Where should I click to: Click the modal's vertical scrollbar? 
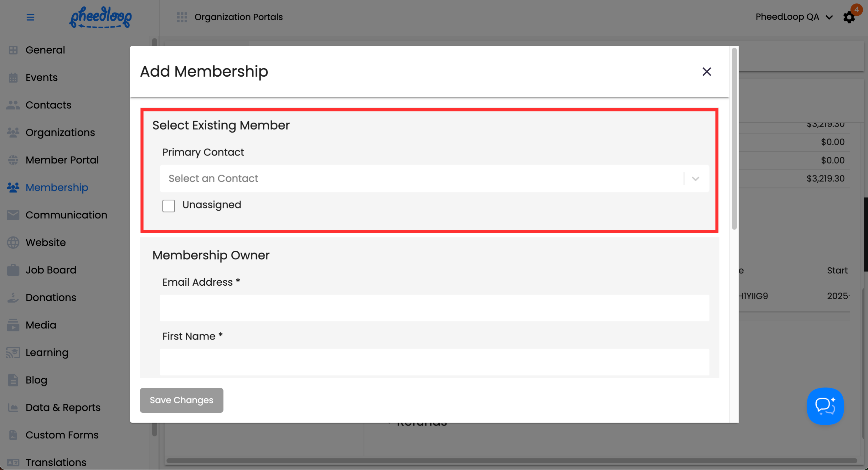pos(734,138)
